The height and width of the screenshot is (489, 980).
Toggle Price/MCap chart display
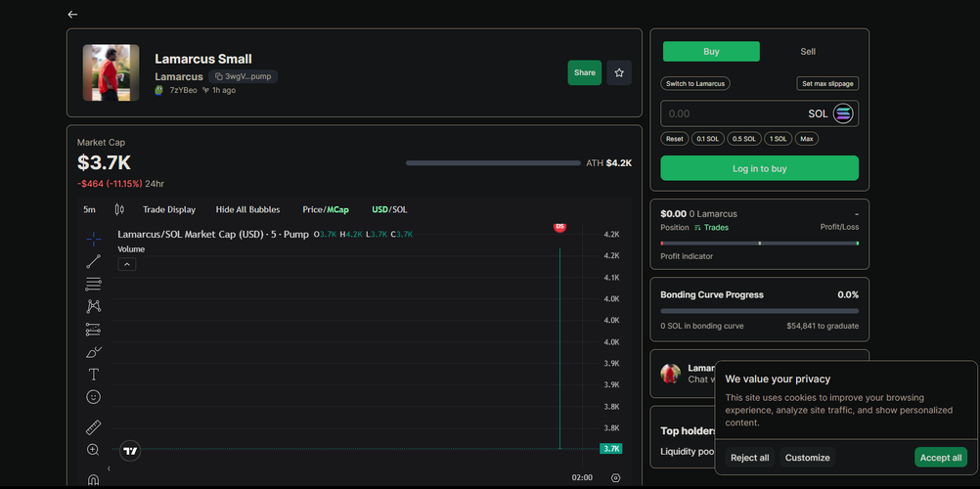click(x=325, y=209)
